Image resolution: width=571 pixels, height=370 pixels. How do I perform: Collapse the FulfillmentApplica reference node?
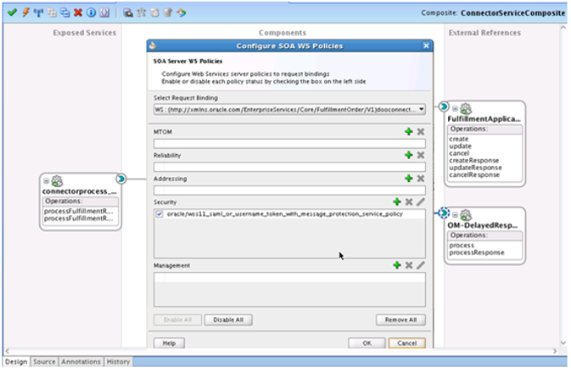[455, 109]
